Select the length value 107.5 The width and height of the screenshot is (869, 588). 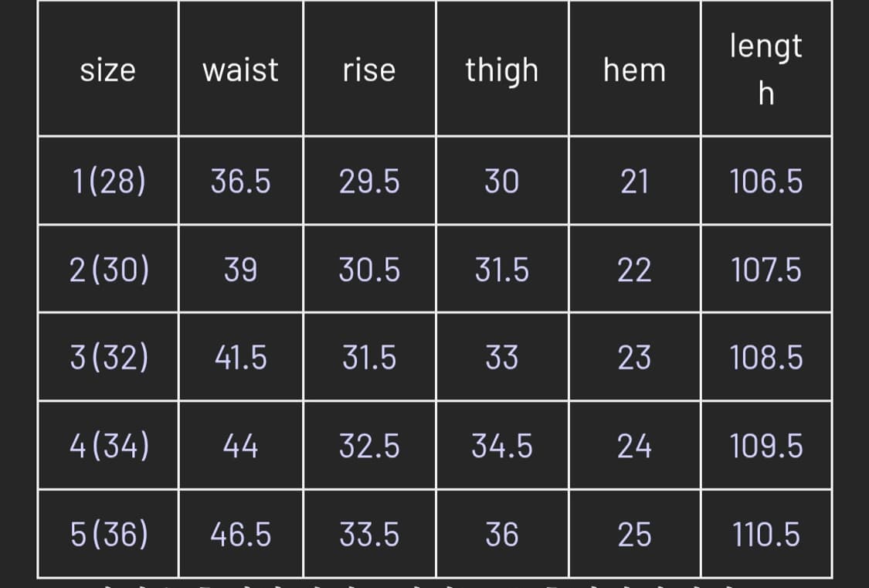765,270
